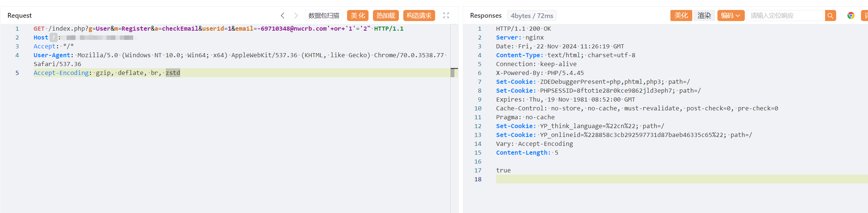
Task: Expand the Request panel to fullscreen
Action: tap(446, 16)
